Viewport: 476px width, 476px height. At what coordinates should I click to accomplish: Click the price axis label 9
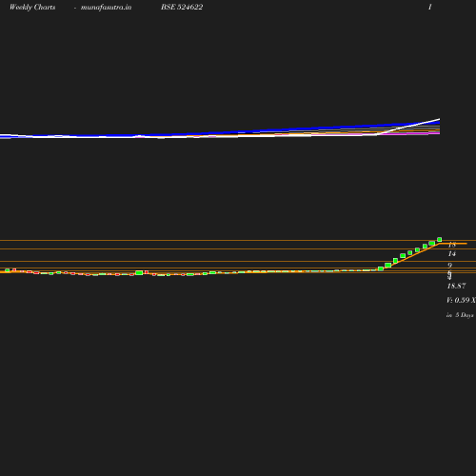pos(450,266)
